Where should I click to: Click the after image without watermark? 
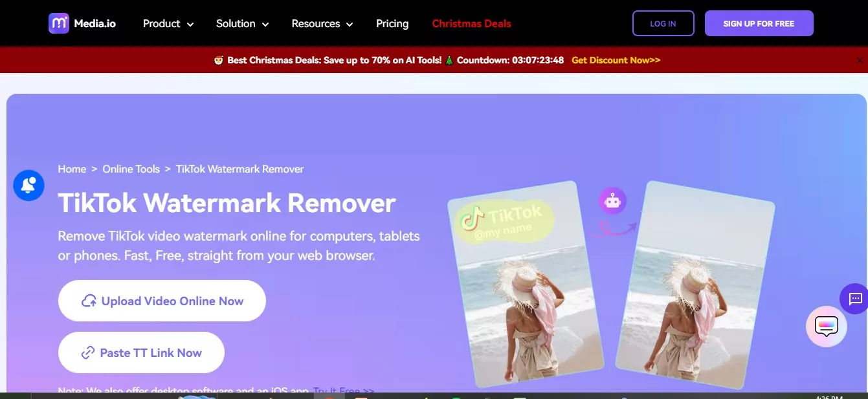click(695, 285)
